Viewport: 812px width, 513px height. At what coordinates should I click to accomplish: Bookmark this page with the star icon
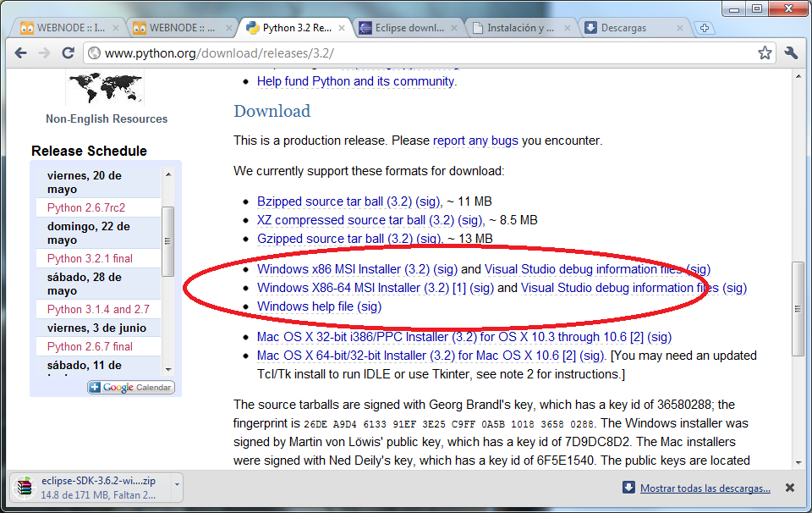pos(765,52)
